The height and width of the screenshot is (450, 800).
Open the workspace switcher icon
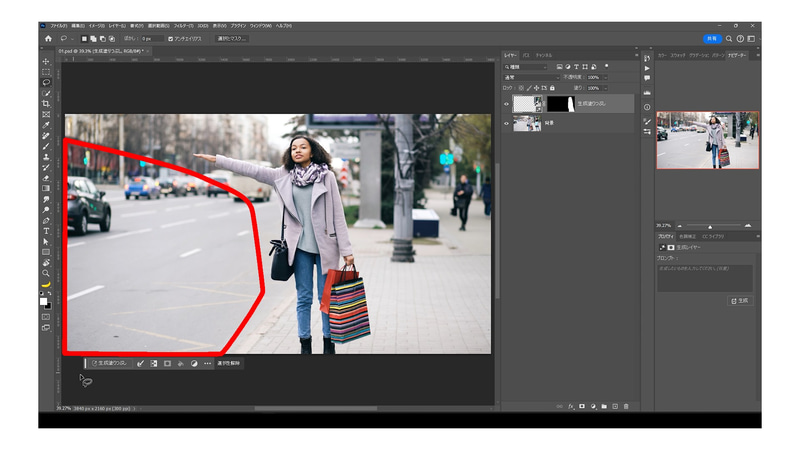click(x=751, y=39)
